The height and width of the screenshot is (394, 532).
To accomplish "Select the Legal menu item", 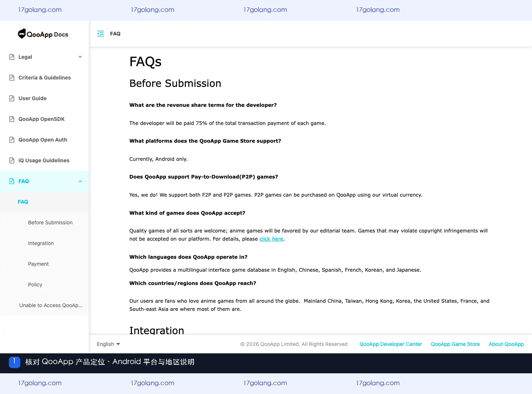I will (x=44, y=57).
